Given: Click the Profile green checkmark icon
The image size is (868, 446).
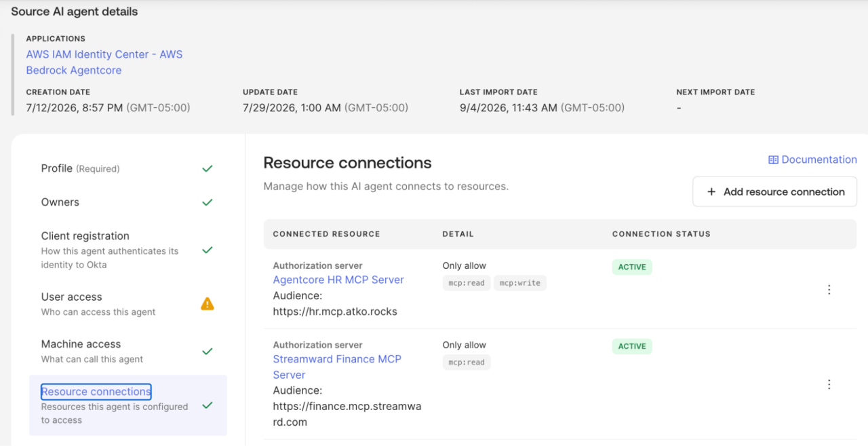Looking at the screenshot, I should tap(208, 168).
